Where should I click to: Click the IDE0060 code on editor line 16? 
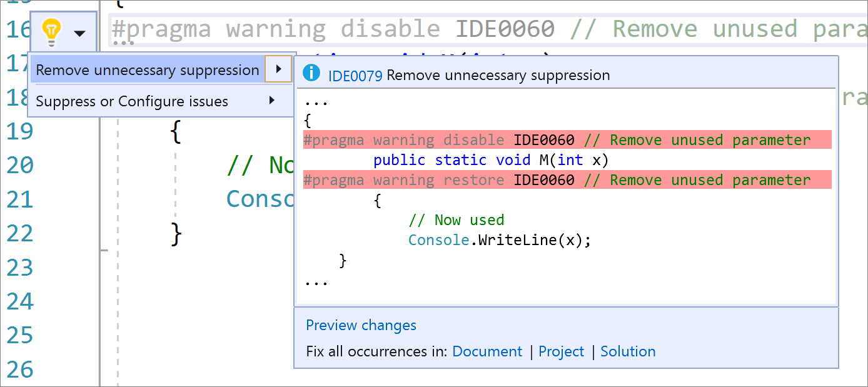coord(504,29)
